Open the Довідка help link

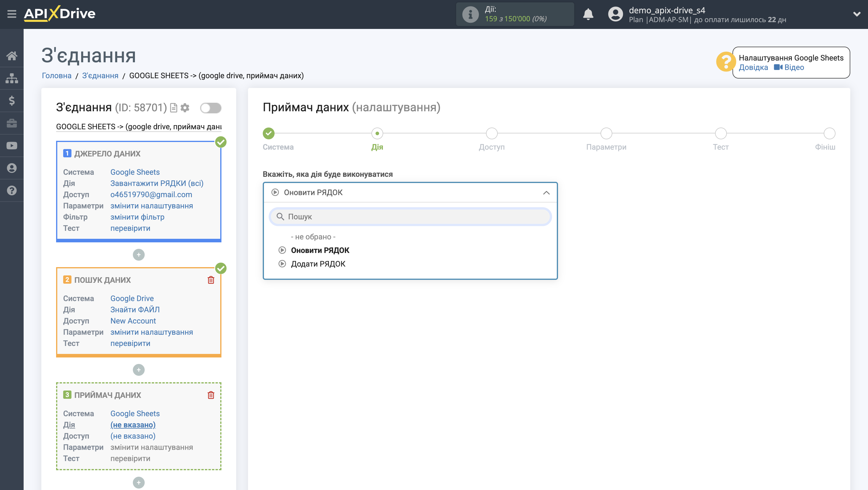[x=753, y=67]
